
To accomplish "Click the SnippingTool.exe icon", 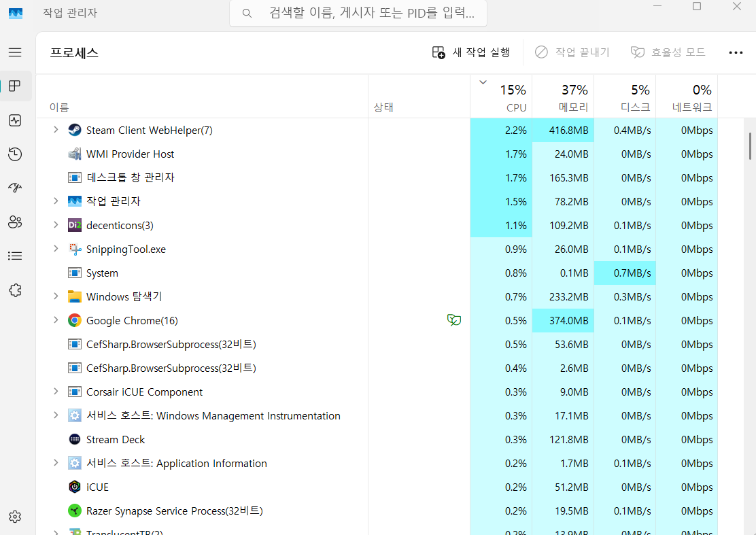I will (74, 249).
